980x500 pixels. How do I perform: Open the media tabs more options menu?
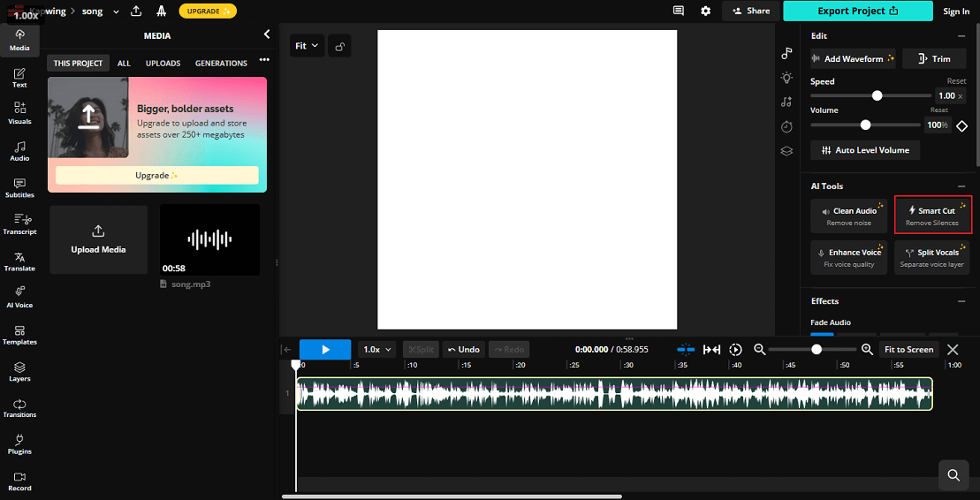click(264, 60)
